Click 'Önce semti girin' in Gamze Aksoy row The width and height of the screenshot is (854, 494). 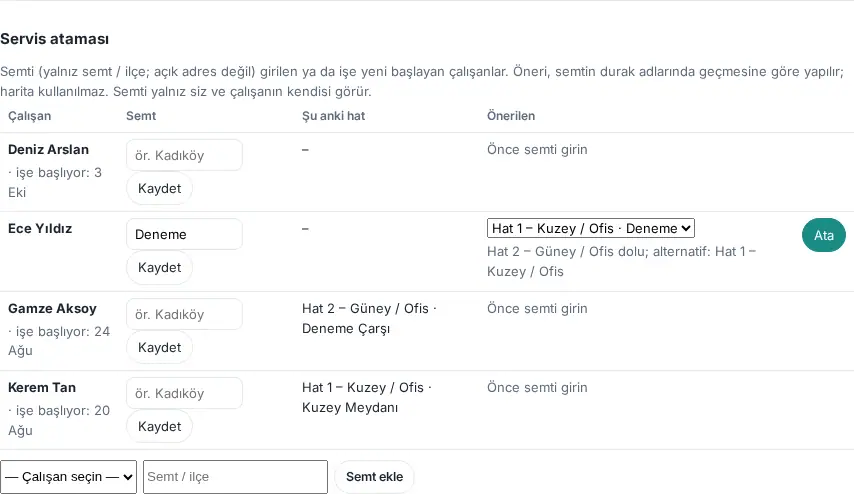pos(537,309)
